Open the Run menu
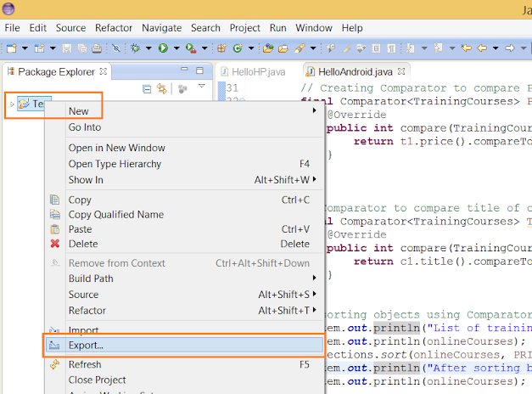The width and height of the screenshot is (532, 394). (x=277, y=28)
